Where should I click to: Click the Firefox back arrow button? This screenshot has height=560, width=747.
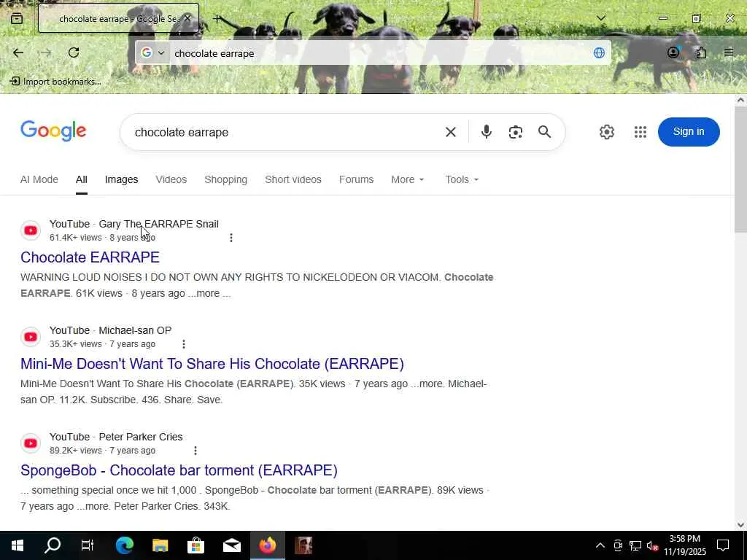18,52
